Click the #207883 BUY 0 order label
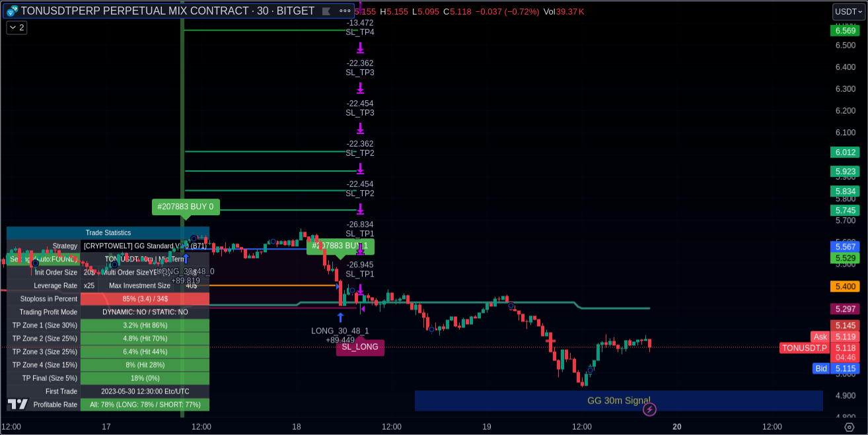 [186, 207]
